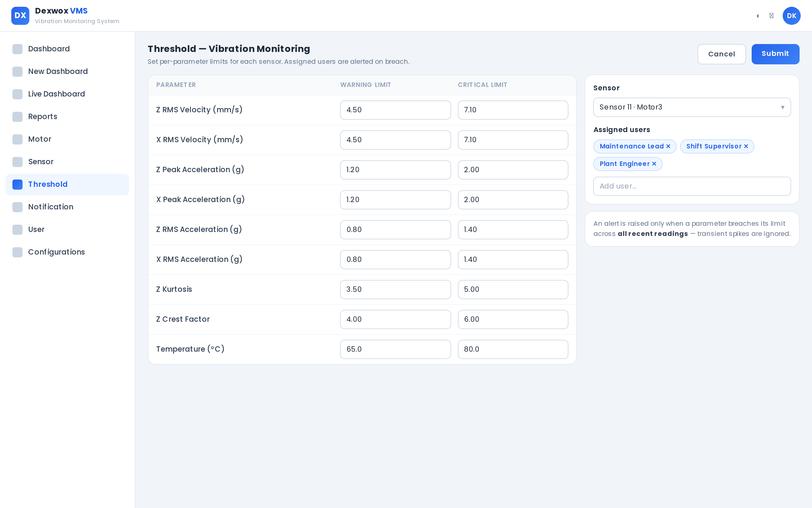This screenshot has height=508, width=812.
Task: Click the X Peak Acceleration (g) label
Action: (200, 200)
